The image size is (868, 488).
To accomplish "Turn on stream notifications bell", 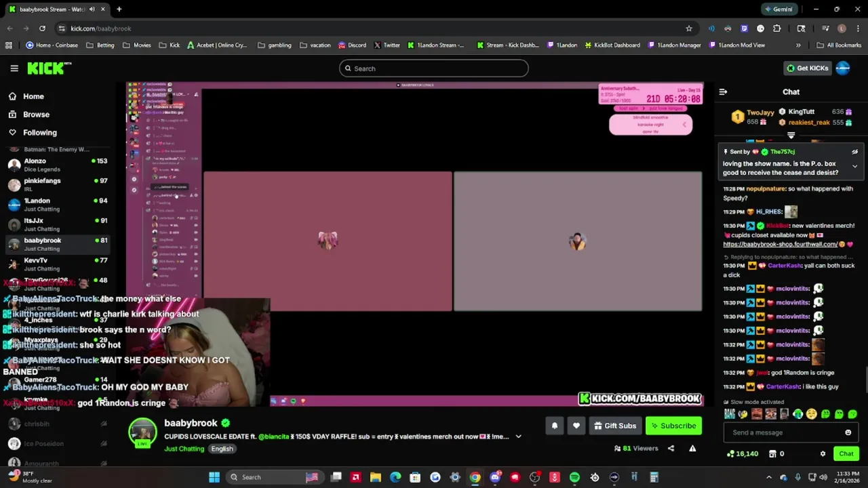I will point(555,426).
